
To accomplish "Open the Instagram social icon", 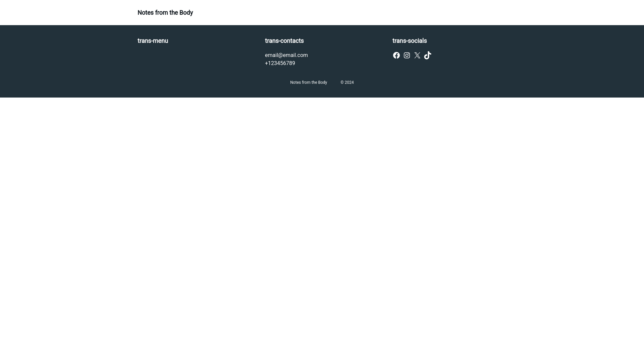I will tap(407, 55).
